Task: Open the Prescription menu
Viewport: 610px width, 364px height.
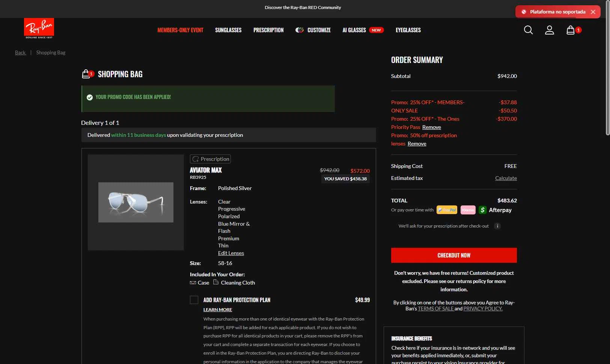Action: (x=268, y=30)
